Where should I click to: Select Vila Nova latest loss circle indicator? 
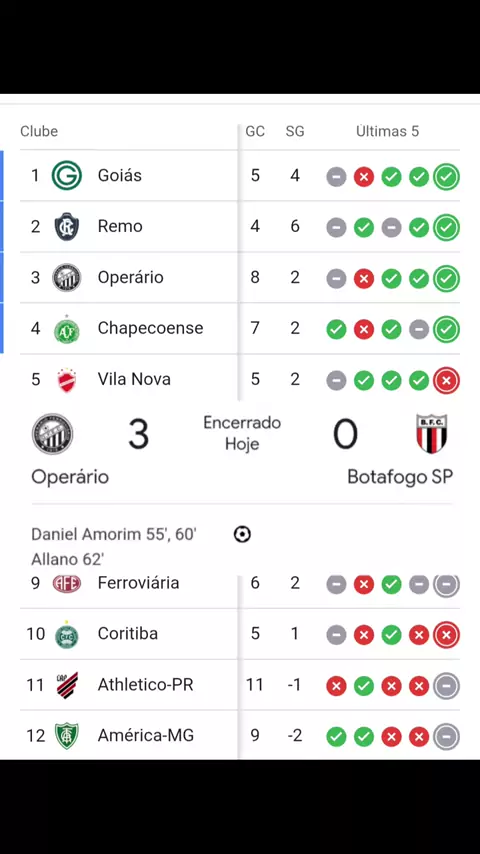(446, 381)
